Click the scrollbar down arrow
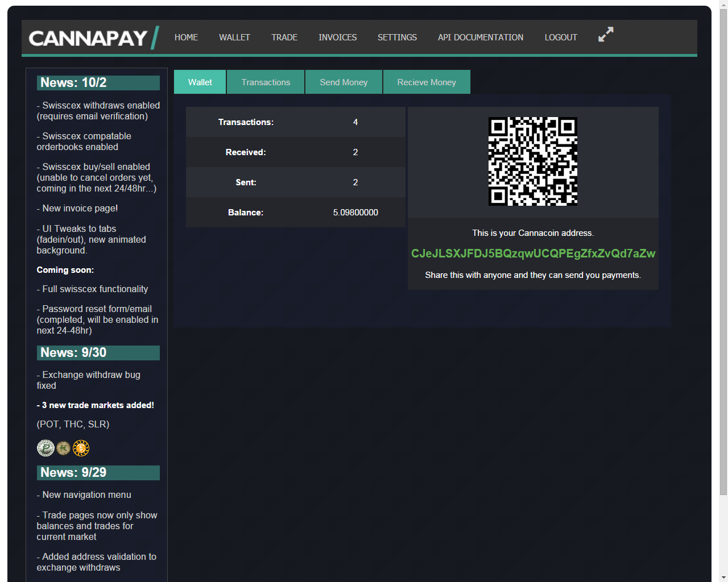The image size is (728, 582). (x=723, y=577)
